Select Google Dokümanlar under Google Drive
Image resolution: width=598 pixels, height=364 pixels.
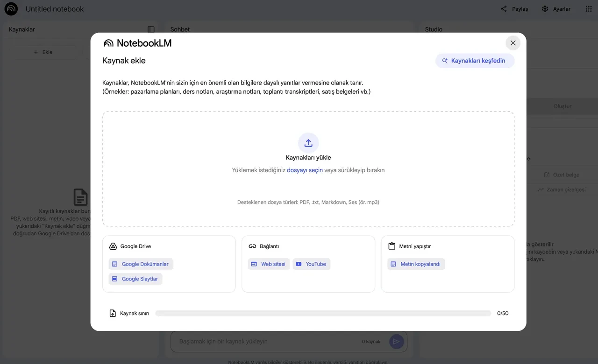point(141,264)
